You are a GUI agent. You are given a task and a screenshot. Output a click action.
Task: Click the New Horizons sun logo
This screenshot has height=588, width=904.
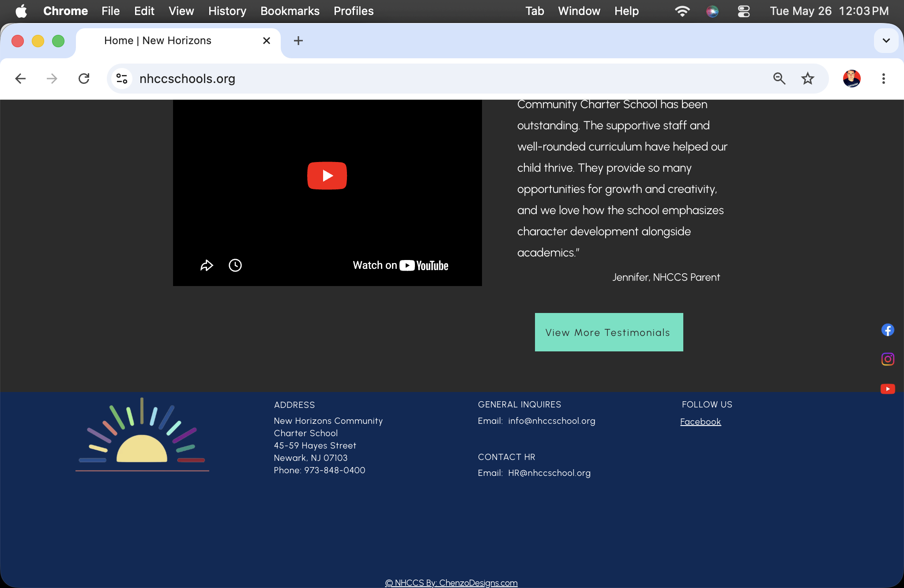142,435
